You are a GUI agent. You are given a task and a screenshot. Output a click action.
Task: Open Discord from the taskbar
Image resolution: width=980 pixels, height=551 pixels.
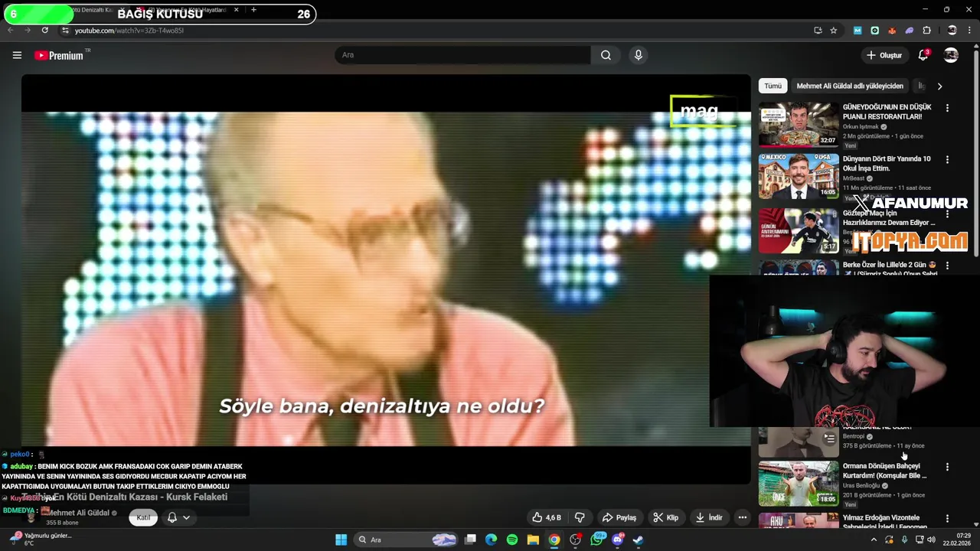click(618, 540)
